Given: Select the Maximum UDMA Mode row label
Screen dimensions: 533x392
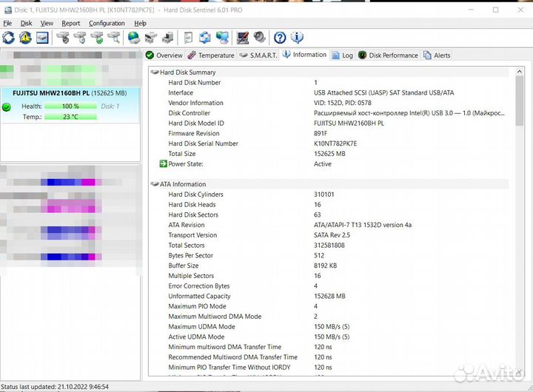Looking at the screenshot, I should click(x=201, y=327).
